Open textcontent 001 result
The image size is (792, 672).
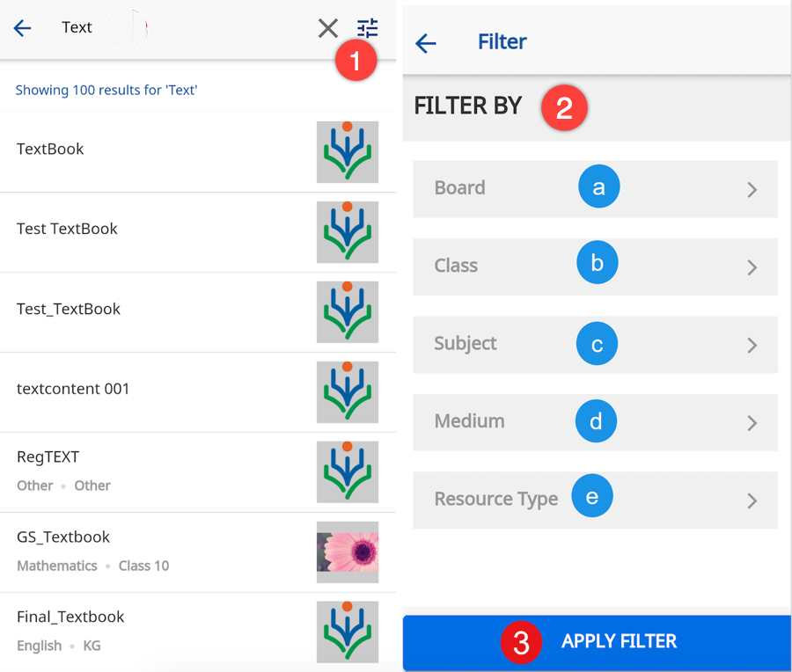click(x=73, y=389)
